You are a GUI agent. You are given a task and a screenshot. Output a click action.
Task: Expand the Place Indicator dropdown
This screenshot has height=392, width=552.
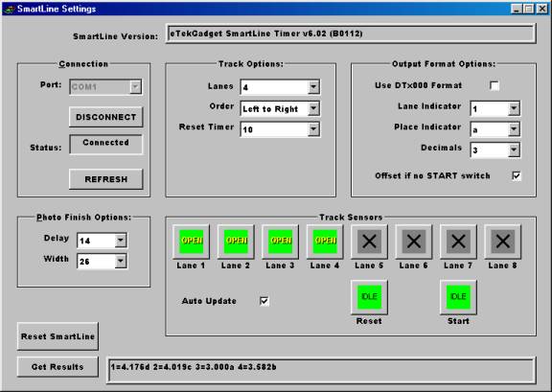[x=514, y=129]
